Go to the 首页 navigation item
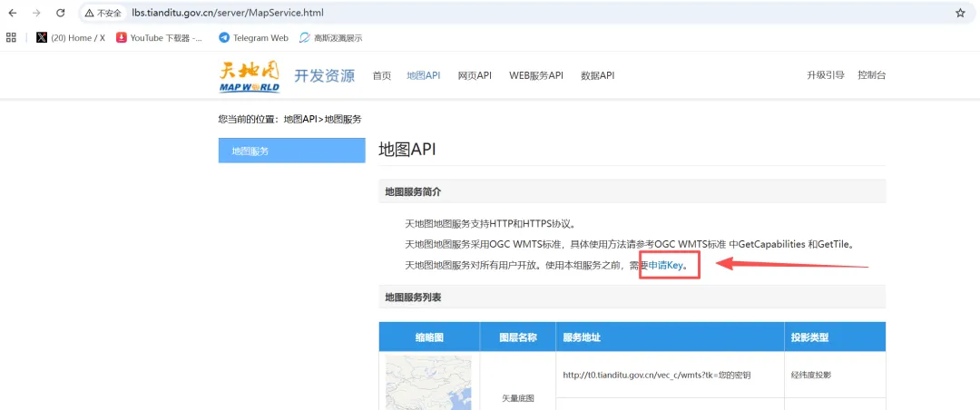 [382, 75]
